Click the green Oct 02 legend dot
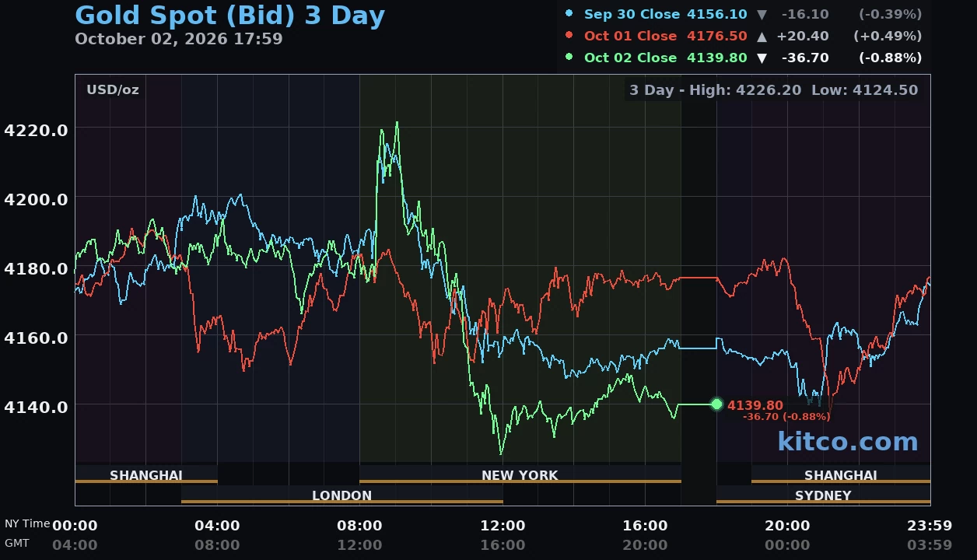This screenshot has width=977, height=560. (569, 58)
